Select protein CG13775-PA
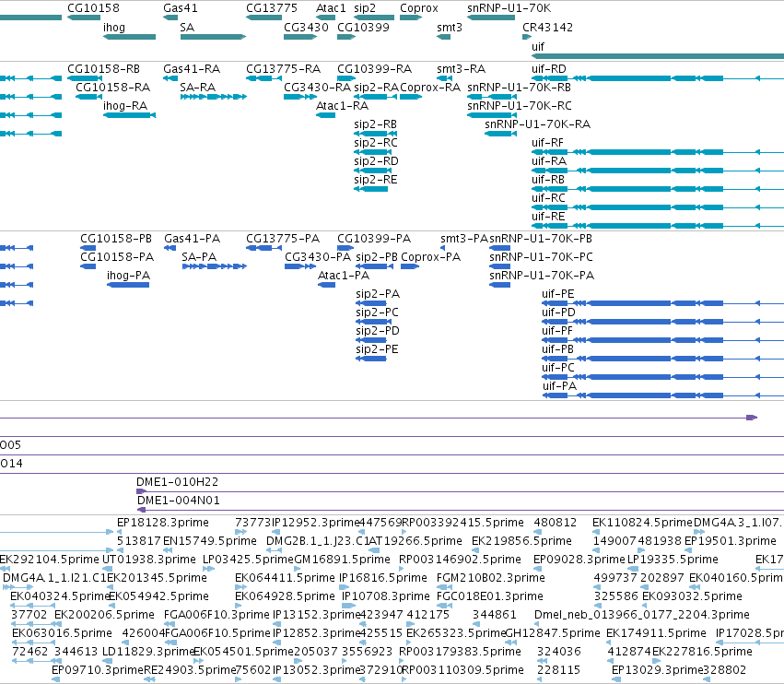The height and width of the screenshot is (684, 784). click(x=264, y=248)
